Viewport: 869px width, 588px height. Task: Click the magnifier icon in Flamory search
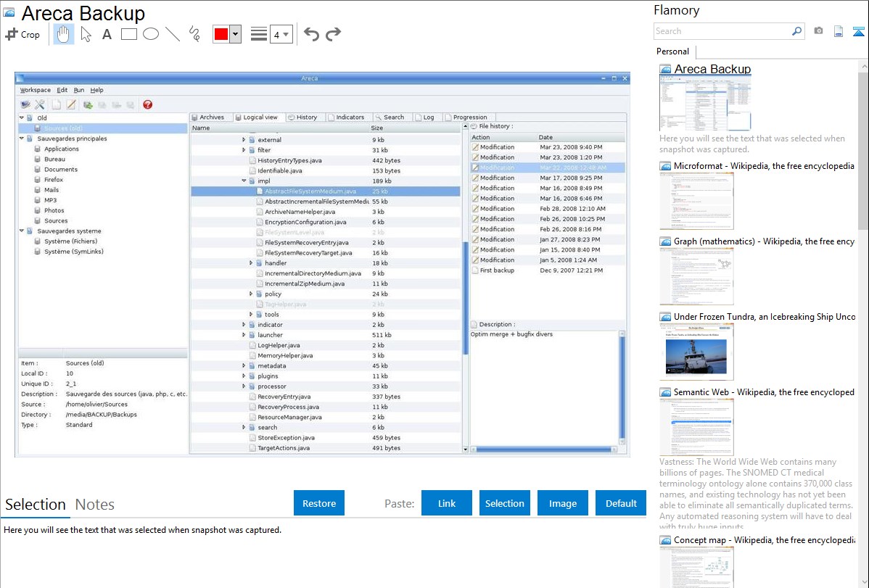point(796,31)
